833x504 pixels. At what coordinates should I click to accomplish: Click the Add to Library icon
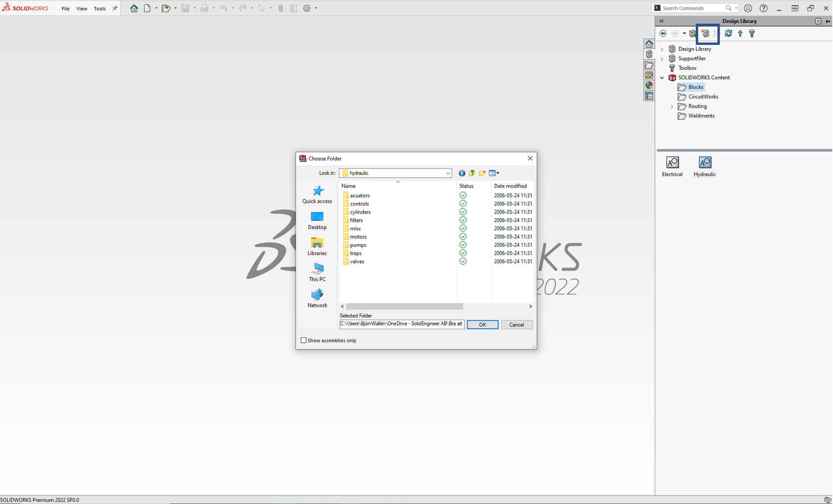pyautogui.click(x=693, y=34)
